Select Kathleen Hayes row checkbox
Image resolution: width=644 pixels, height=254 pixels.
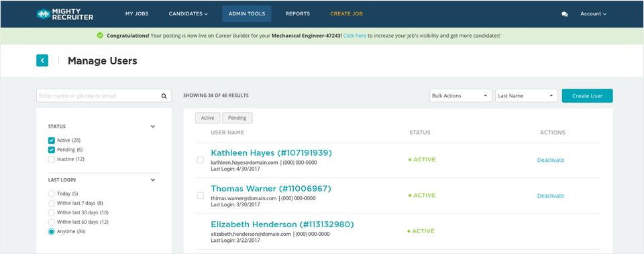point(201,160)
